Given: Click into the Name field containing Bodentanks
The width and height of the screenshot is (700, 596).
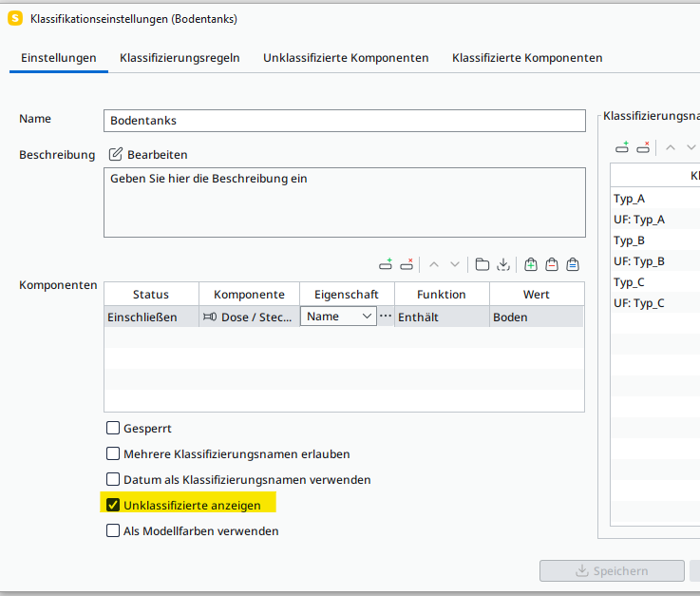Looking at the screenshot, I should [344, 121].
